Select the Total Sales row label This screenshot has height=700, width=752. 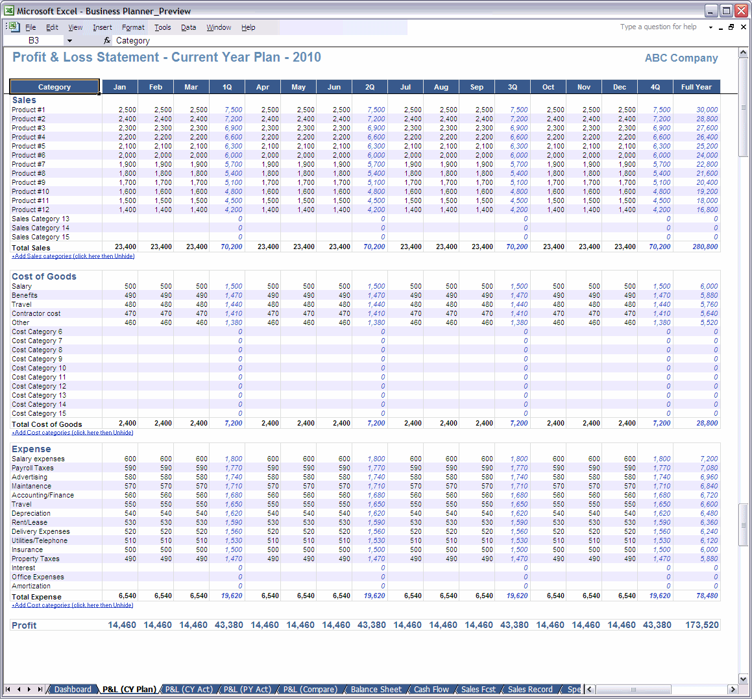tap(30, 248)
